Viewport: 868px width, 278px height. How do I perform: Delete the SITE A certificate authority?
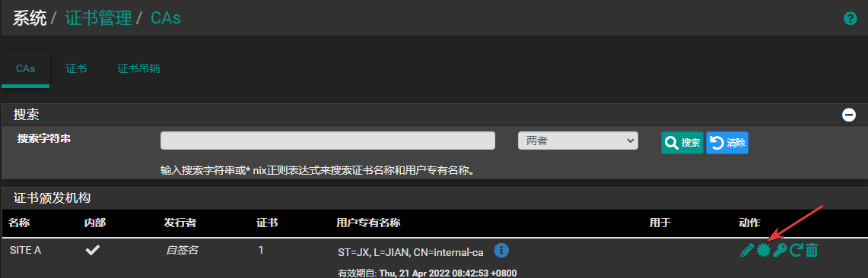tap(812, 251)
